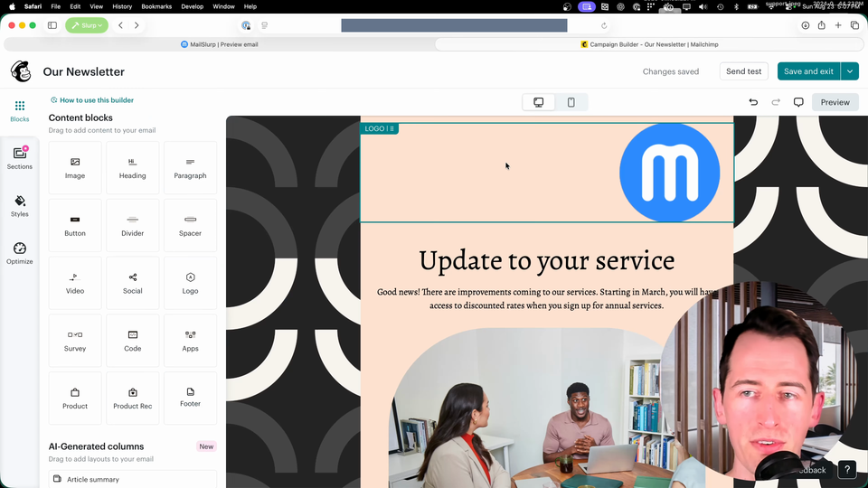Click the Safari address bar
The image size is (868, 488).
coord(454,25)
